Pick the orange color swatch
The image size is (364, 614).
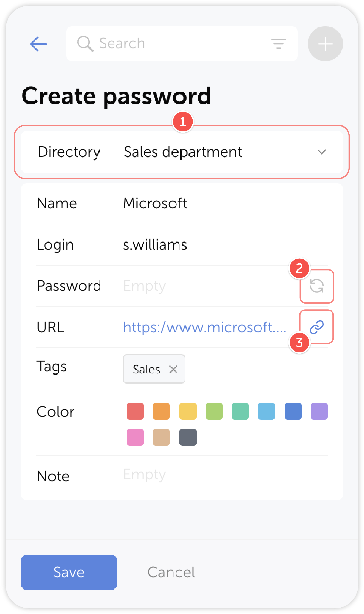pos(161,411)
